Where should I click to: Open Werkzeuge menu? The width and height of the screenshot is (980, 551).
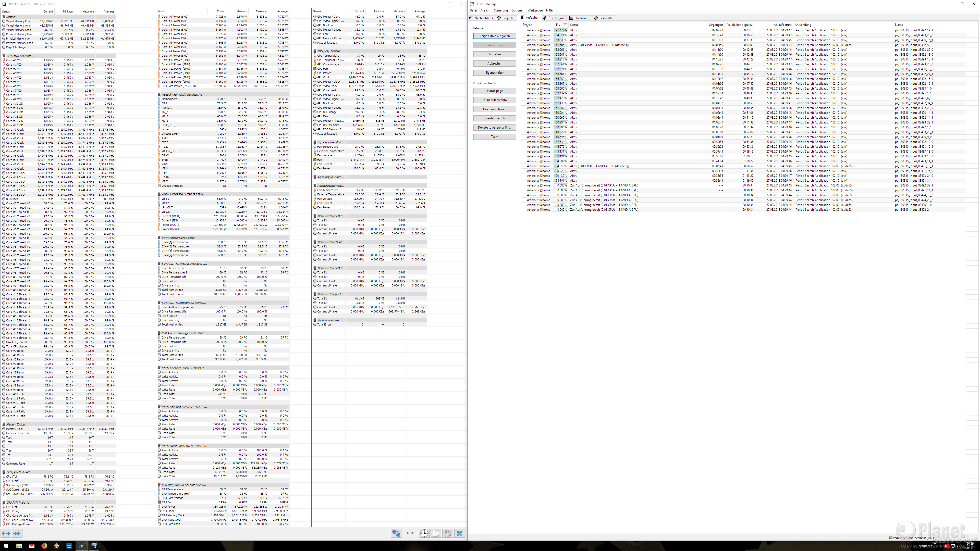pos(535,10)
